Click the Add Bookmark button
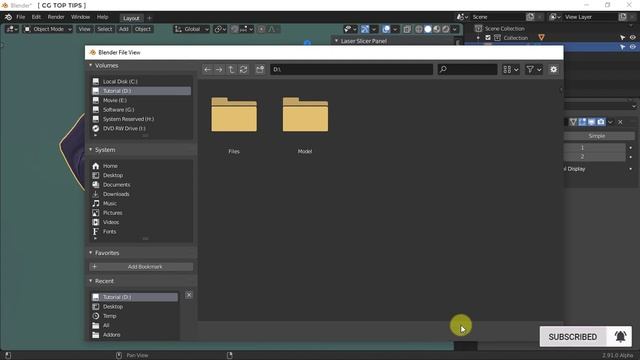 141,267
